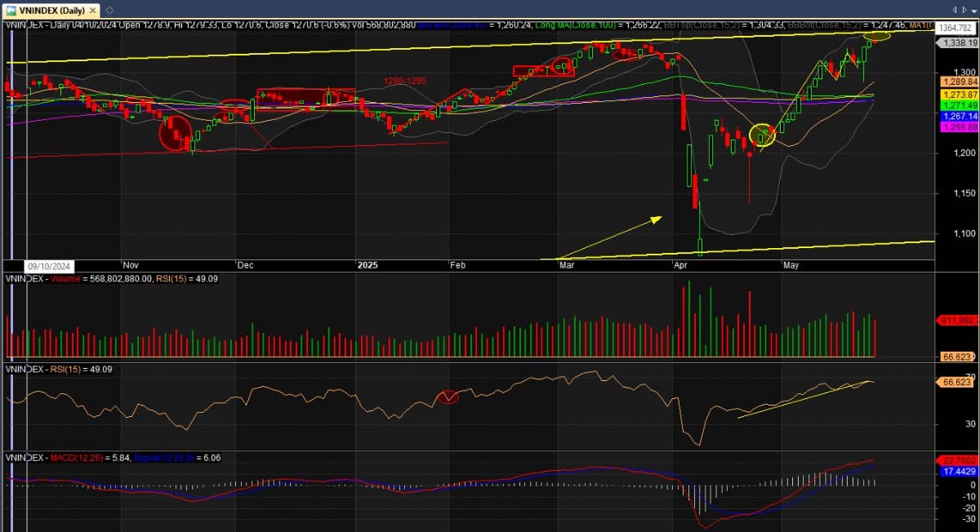Select the VNINDEX (Daily) tab

pos(49,10)
